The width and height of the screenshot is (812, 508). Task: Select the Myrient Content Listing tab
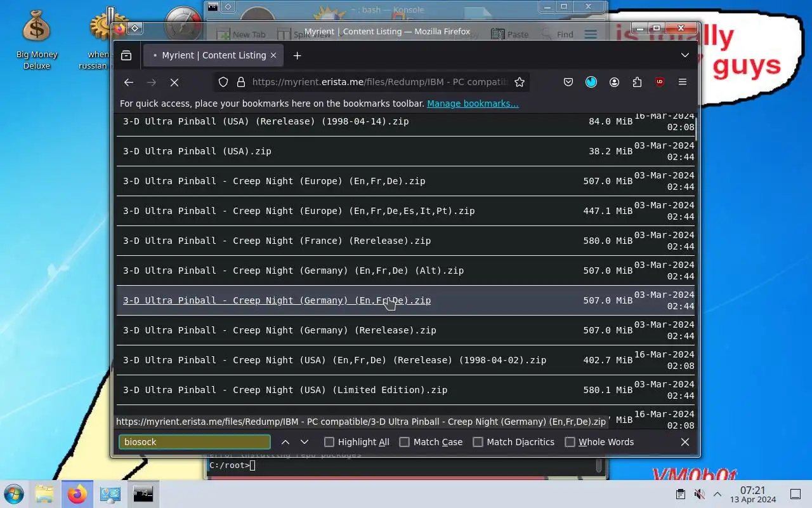click(214, 55)
